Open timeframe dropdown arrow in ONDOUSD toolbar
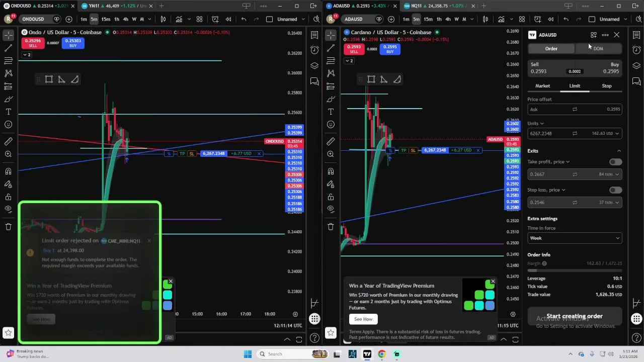The image size is (644, 362). tap(149, 19)
